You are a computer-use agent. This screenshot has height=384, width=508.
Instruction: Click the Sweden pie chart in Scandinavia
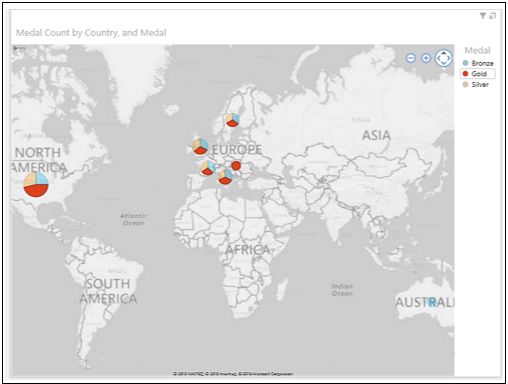[x=232, y=120]
